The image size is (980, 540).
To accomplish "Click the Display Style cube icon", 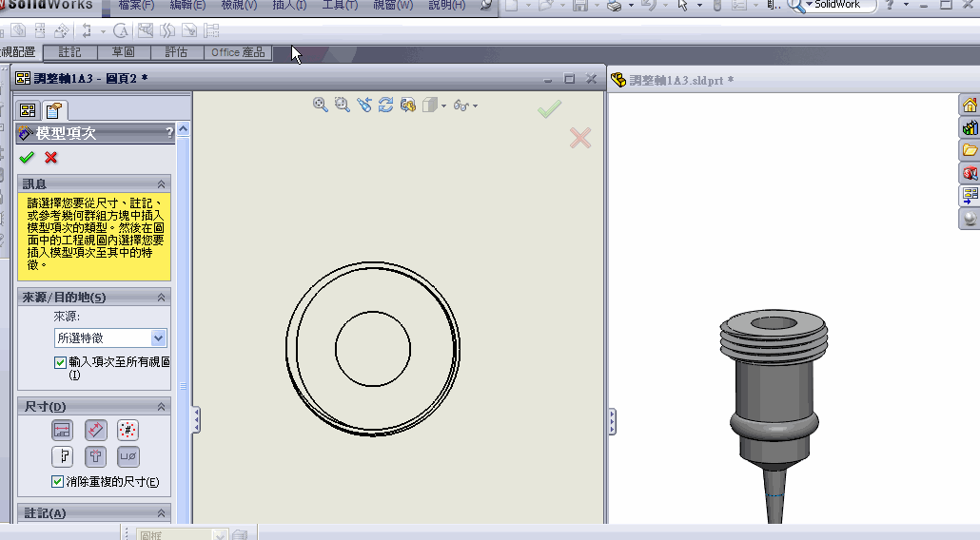I will [x=429, y=105].
